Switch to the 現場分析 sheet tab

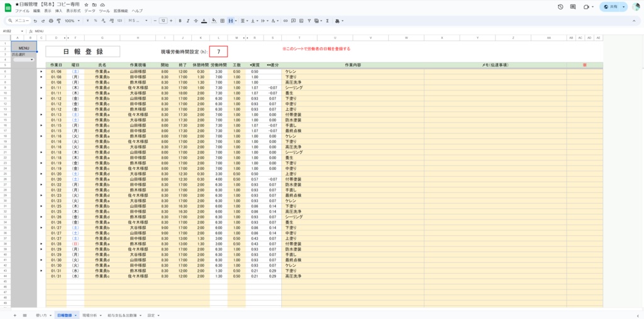(89, 315)
